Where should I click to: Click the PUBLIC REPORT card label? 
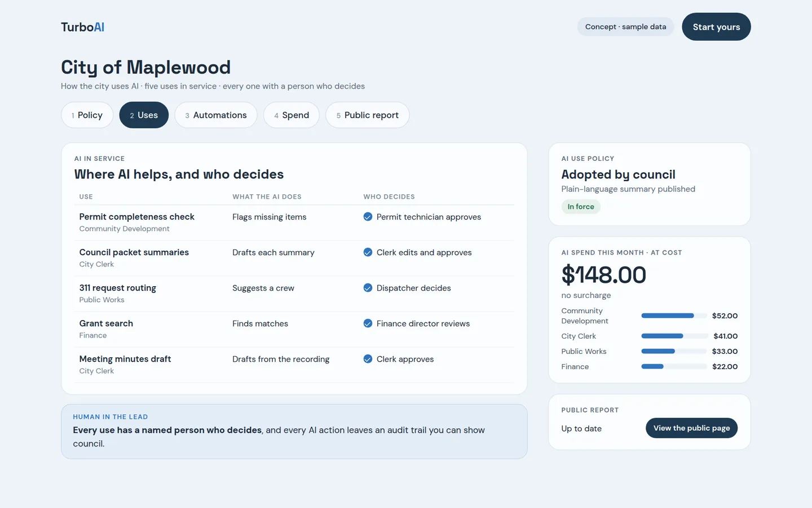590,410
